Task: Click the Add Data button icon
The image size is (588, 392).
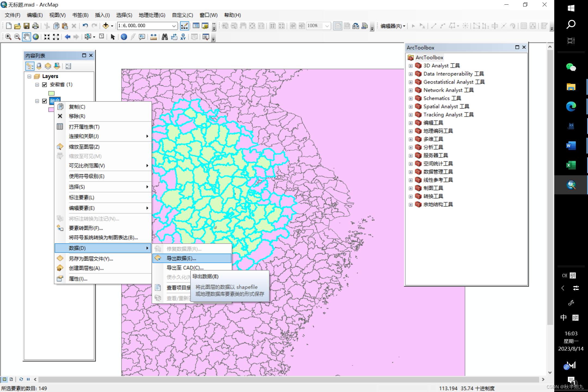Action: 106,26
